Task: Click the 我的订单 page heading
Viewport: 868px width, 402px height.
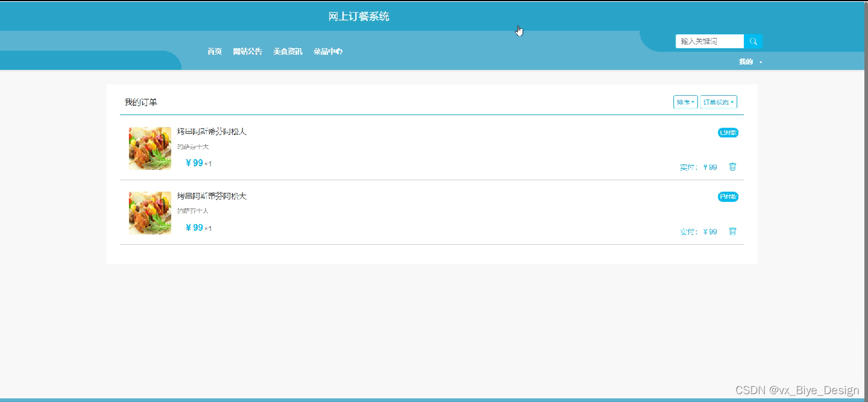Action: (x=140, y=102)
